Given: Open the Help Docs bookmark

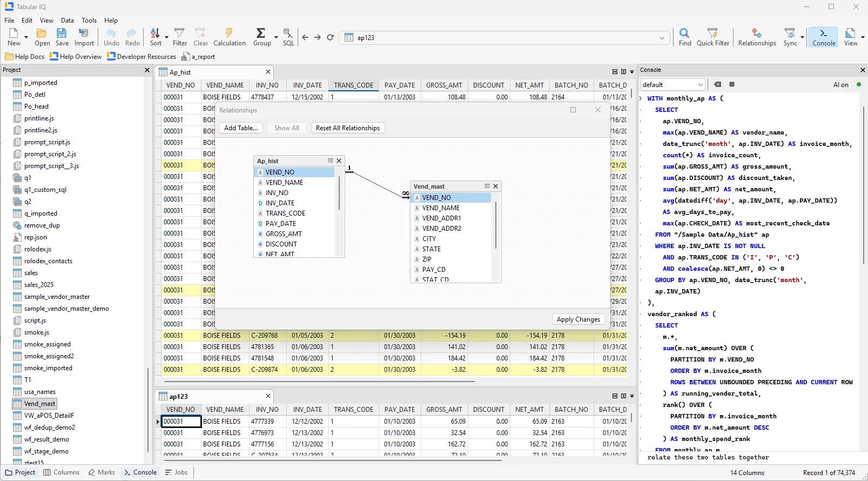Looking at the screenshot, I should click(x=25, y=57).
